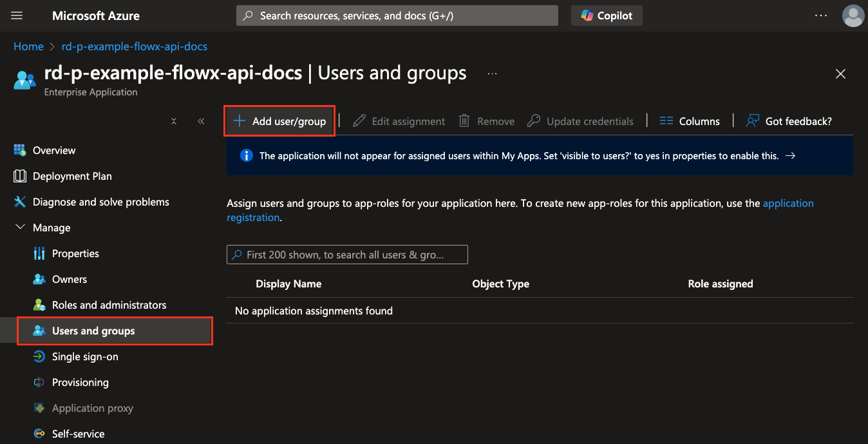Open Owners under Manage

coord(70,279)
